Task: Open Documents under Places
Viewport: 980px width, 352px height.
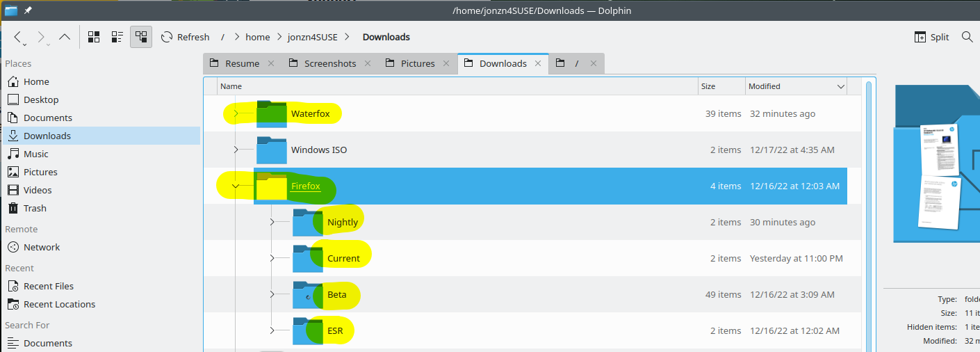Action: (100, 118)
